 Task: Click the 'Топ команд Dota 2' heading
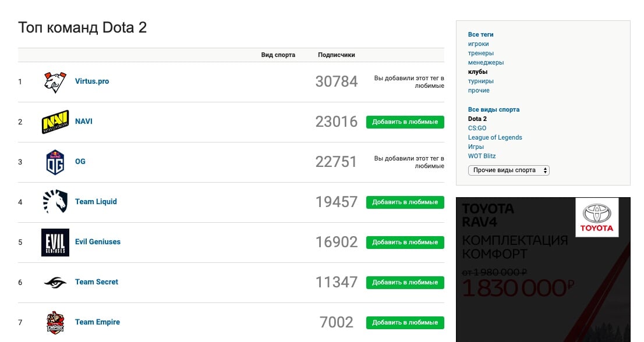(x=82, y=27)
